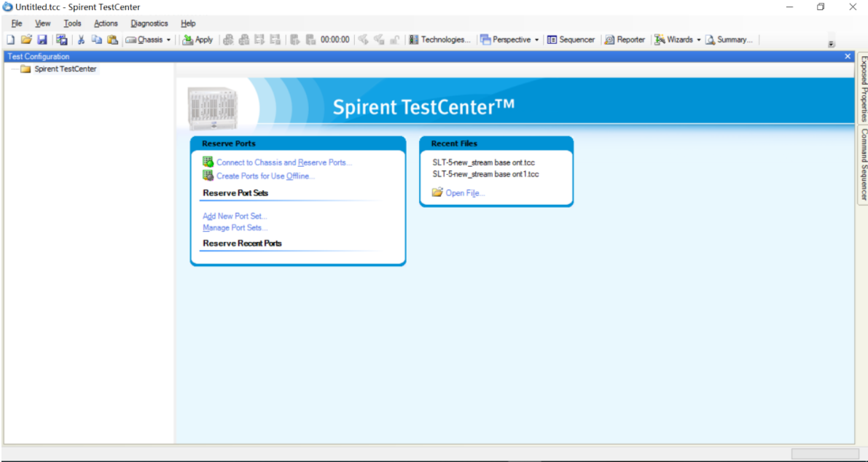Open the Diagnostics menu
The height and width of the screenshot is (462, 868).
coord(149,23)
